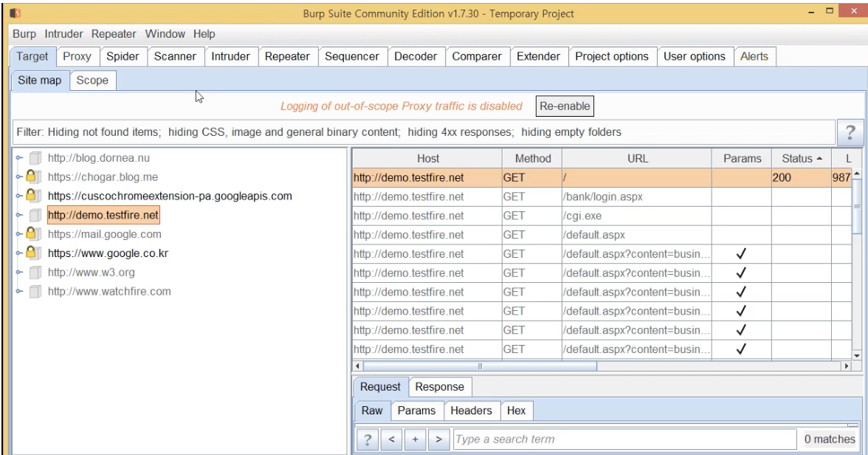Image resolution: width=868 pixels, height=455 pixels.
Task: Open the Project options tab
Action: [612, 57]
